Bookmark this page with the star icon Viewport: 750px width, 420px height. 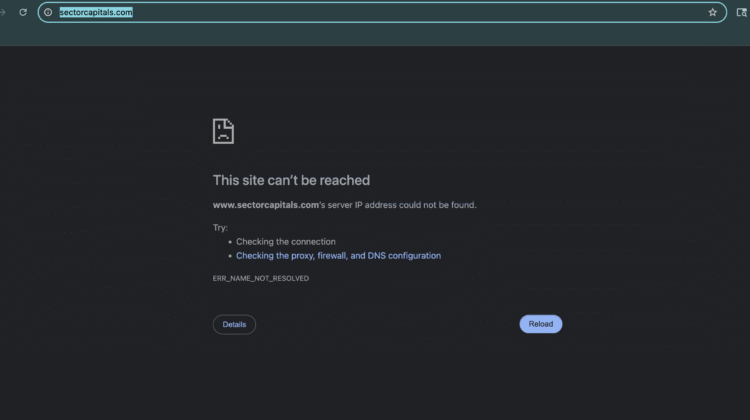tap(712, 12)
